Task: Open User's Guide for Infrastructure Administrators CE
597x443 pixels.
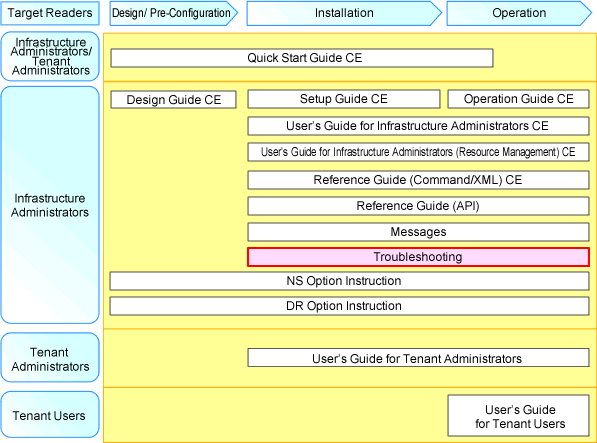Action: 418,126
